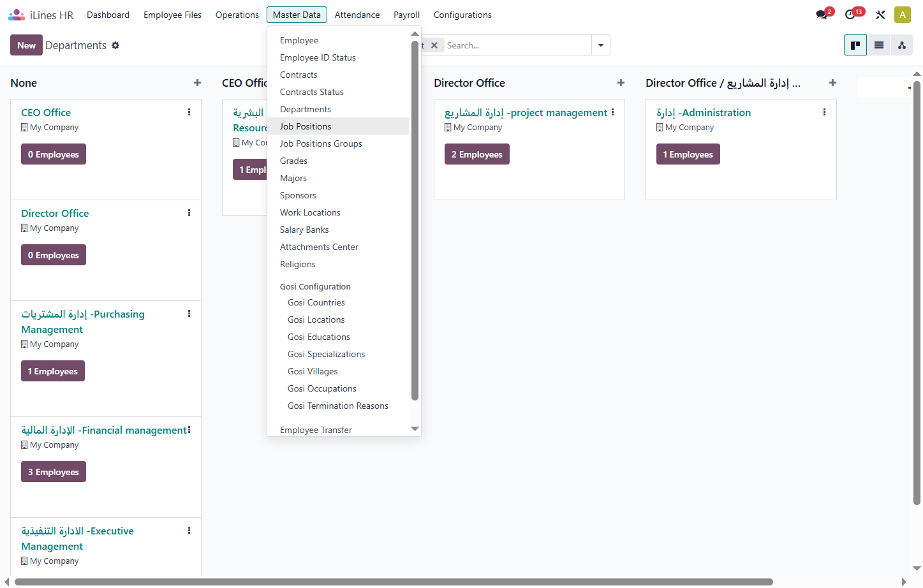
Task: Go to the Dashboard menu
Action: coord(108,15)
